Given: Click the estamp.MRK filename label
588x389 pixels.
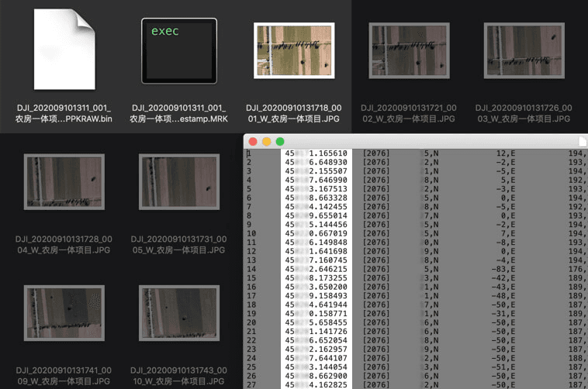Looking at the screenshot, I should point(179,114).
